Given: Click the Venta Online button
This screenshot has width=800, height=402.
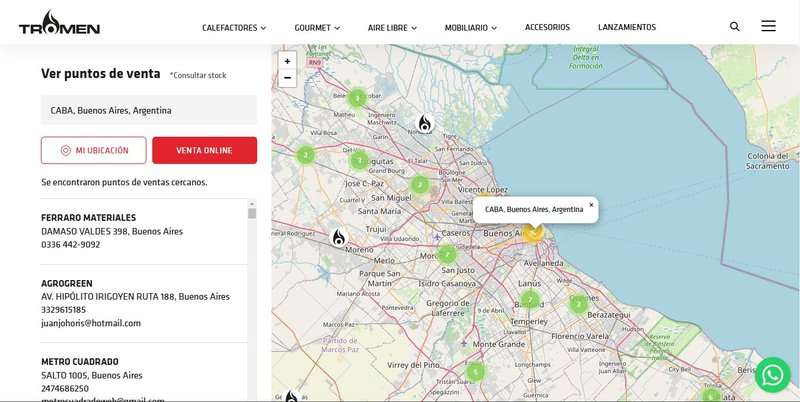Looking at the screenshot, I should [x=205, y=150].
